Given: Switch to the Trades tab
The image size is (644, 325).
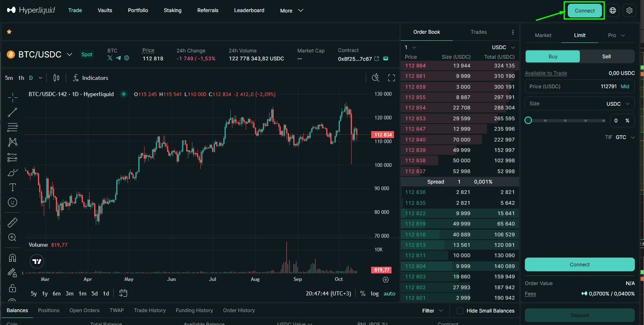Looking at the screenshot, I should click(x=479, y=32).
